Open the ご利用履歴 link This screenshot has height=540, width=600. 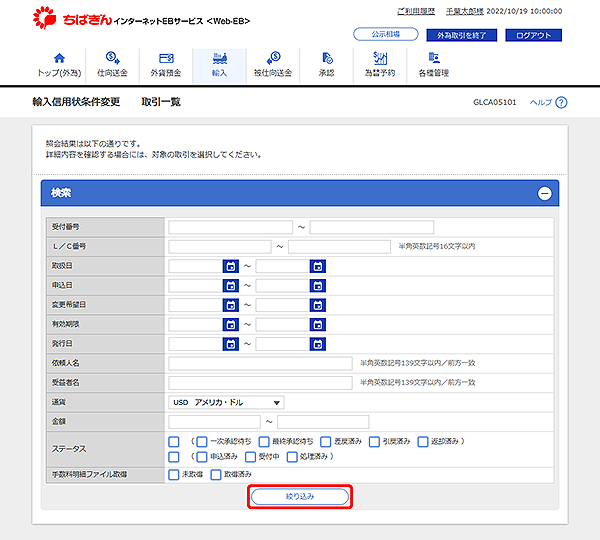(416, 11)
